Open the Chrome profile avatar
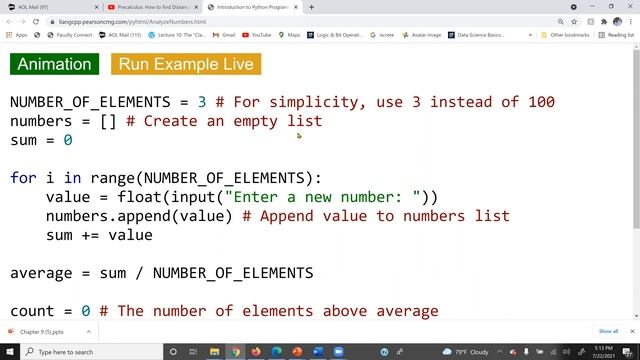Viewport: 640px width, 360px height. click(x=617, y=22)
